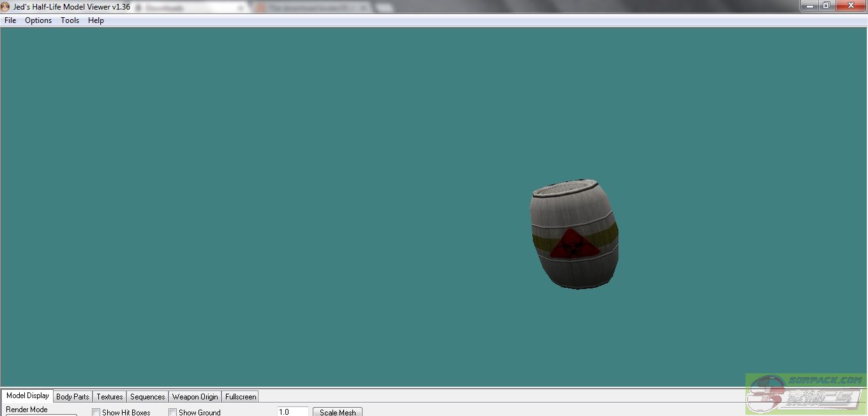Minimize the Model Viewer window

pyautogui.click(x=810, y=5)
